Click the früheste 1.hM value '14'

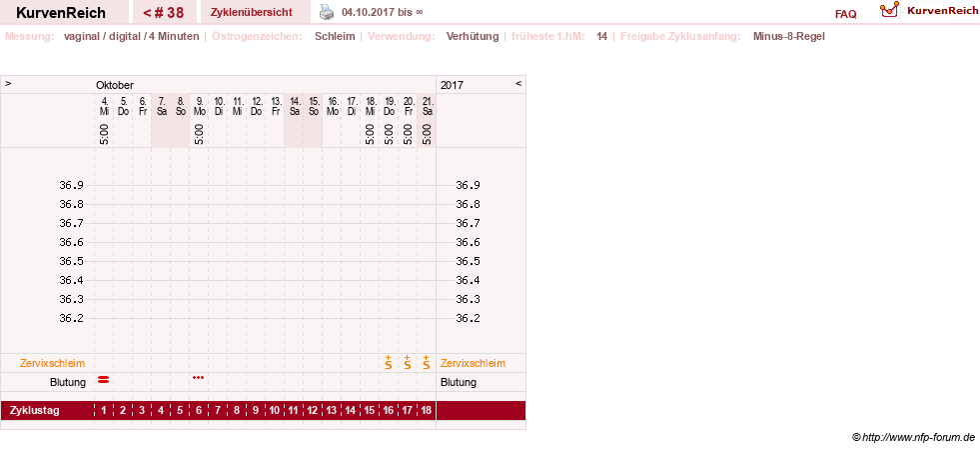tap(601, 36)
